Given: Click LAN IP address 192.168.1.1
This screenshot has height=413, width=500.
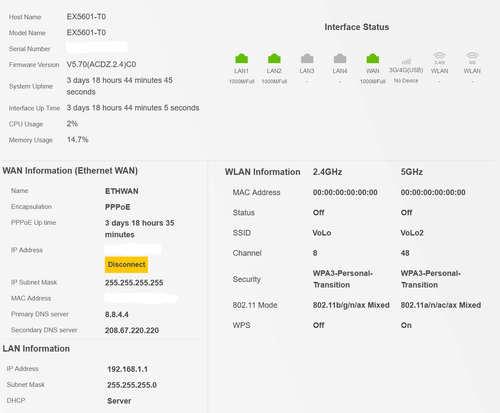Looking at the screenshot, I should click(127, 369).
